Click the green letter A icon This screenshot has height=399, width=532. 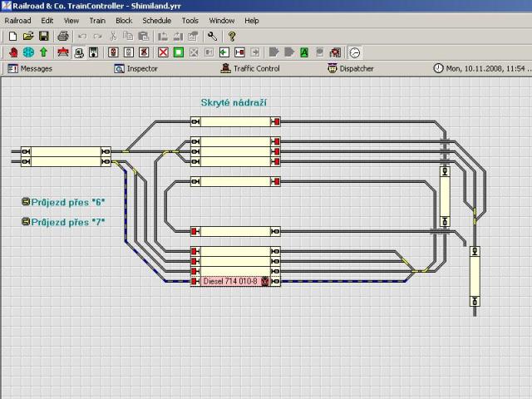coord(304,52)
